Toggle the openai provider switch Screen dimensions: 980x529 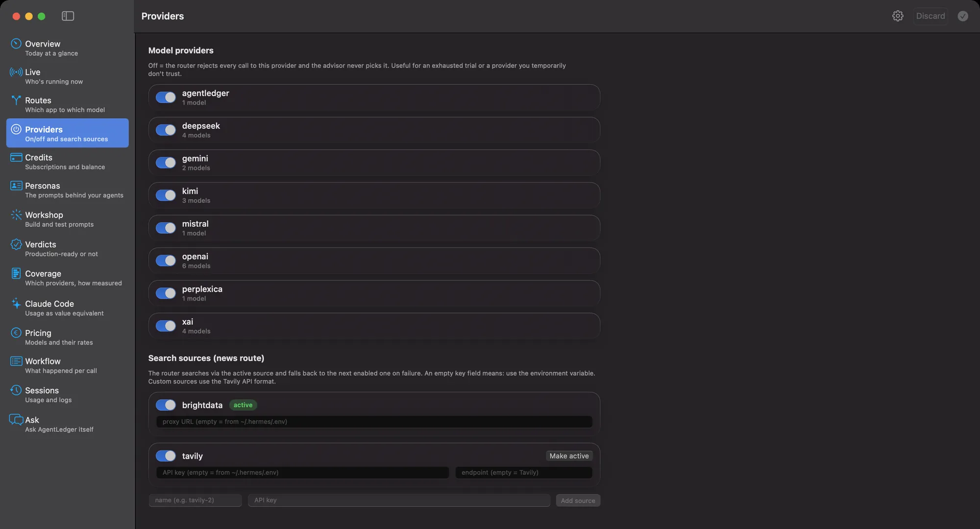tap(166, 261)
